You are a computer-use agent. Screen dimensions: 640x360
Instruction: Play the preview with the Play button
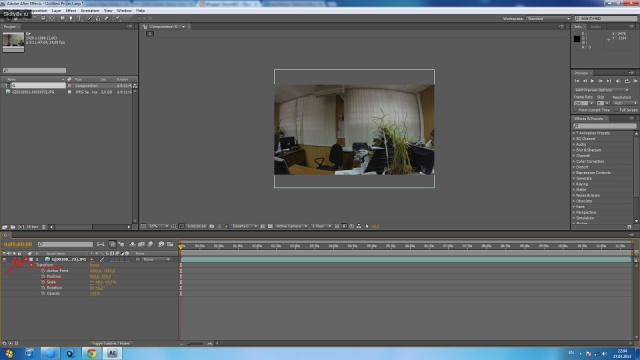tap(592, 81)
